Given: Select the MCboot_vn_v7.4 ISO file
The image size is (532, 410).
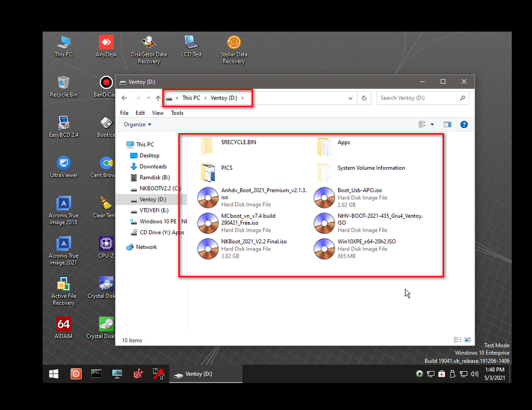Looking at the screenshot, I should pyautogui.click(x=238, y=223).
